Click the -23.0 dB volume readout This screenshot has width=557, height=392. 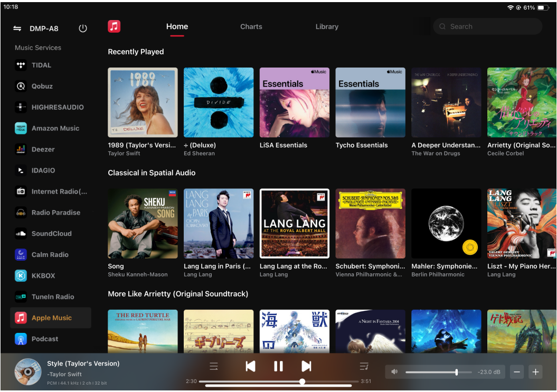[489, 372]
